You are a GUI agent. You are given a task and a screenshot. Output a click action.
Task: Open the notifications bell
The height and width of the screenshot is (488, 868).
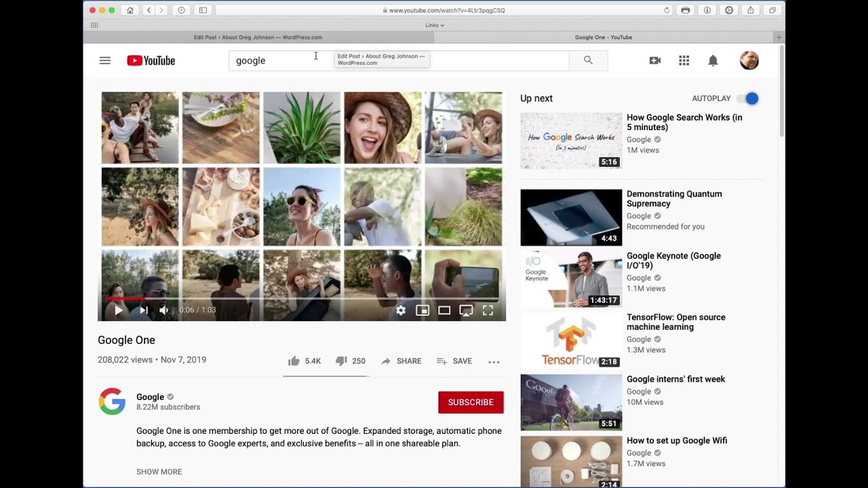click(x=713, y=60)
